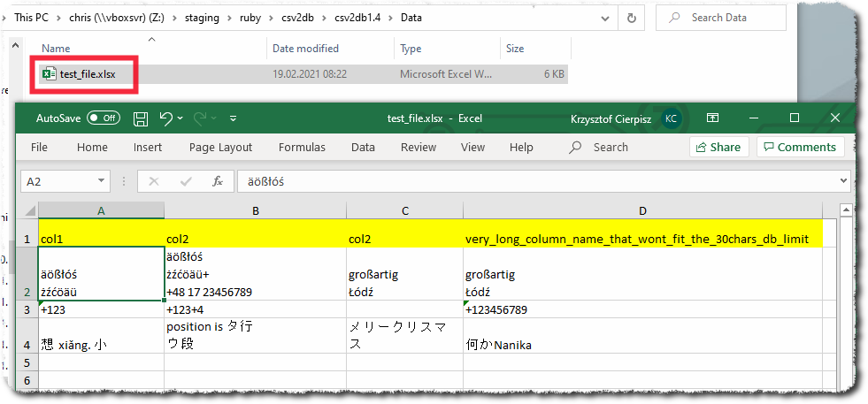The image size is (868, 404).
Task: Open Customize Quick Access Toolbar dropdown
Action: [x=233, y=118]
